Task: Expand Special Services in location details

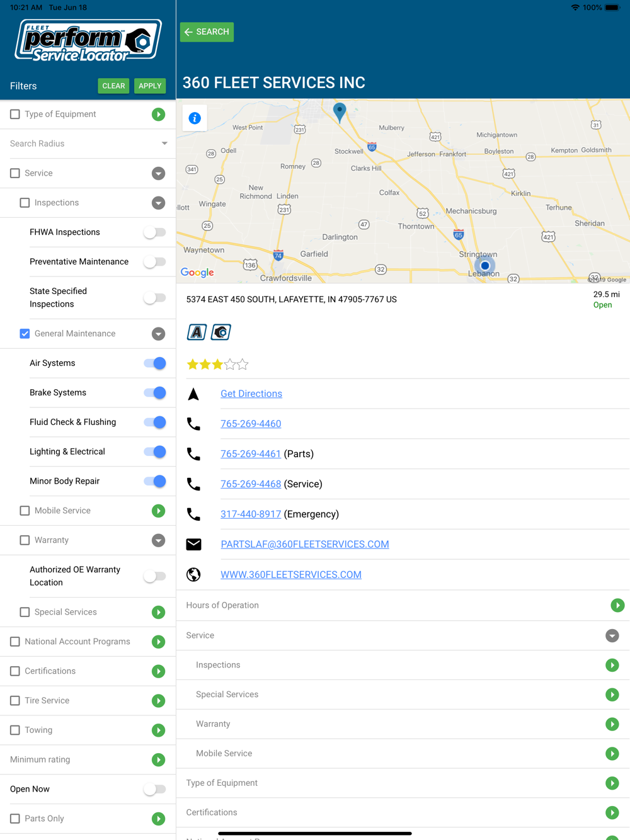Action: pyautogui.click(x=612, y=695)
